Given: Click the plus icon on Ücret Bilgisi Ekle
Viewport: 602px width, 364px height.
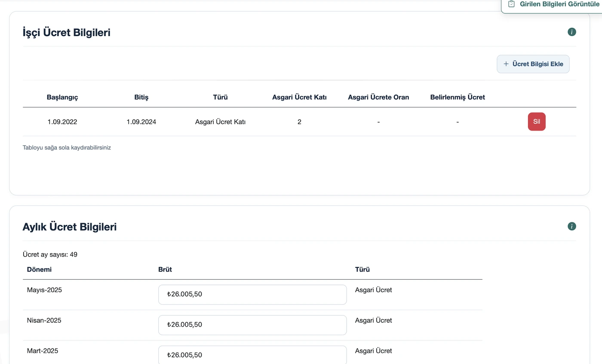Looking at the screenshot, I should coord(506,64).
